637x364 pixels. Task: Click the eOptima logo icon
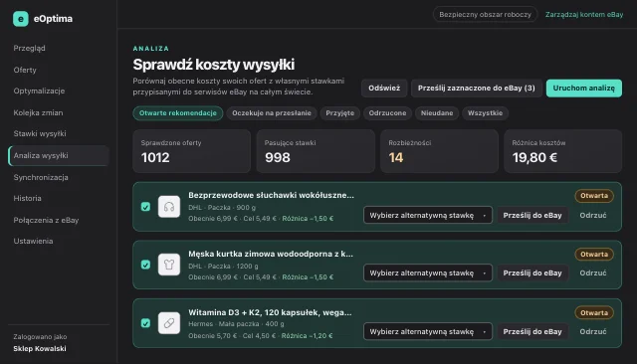pos(20,19)
